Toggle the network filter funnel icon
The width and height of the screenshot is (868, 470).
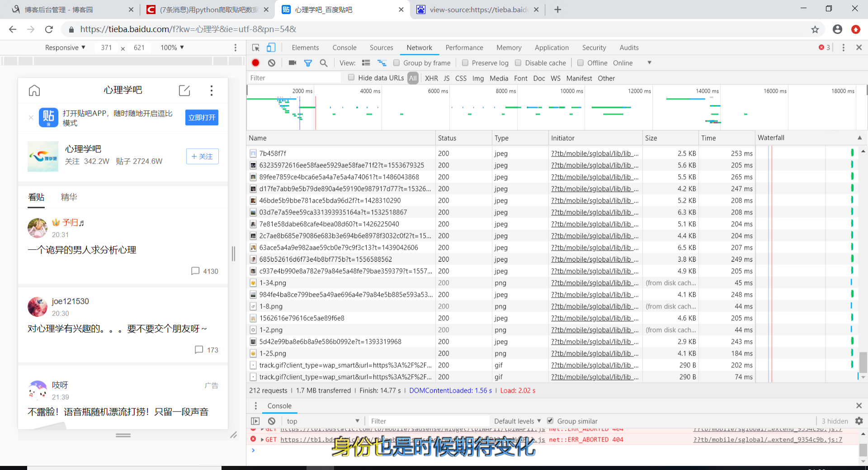tap(308, 63)
